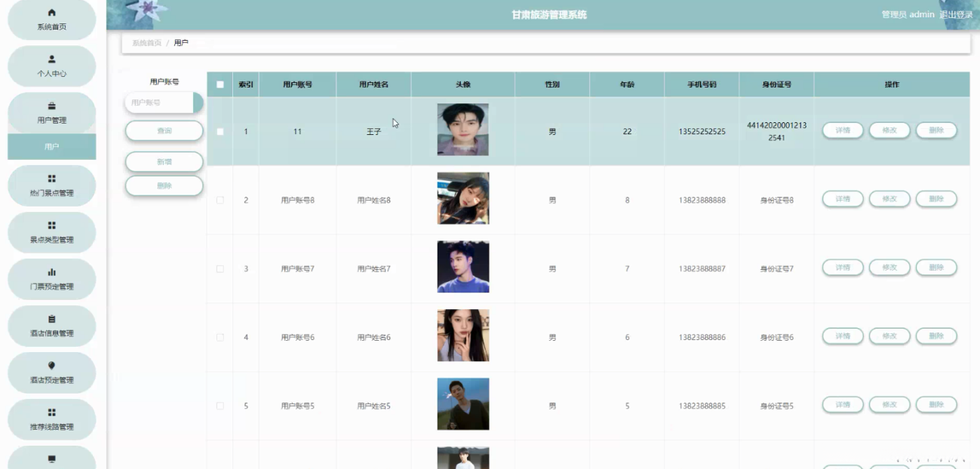Click the 身份证号 column header
The image size is (980, 469).
pyautogui.click(x=776, y=84)
